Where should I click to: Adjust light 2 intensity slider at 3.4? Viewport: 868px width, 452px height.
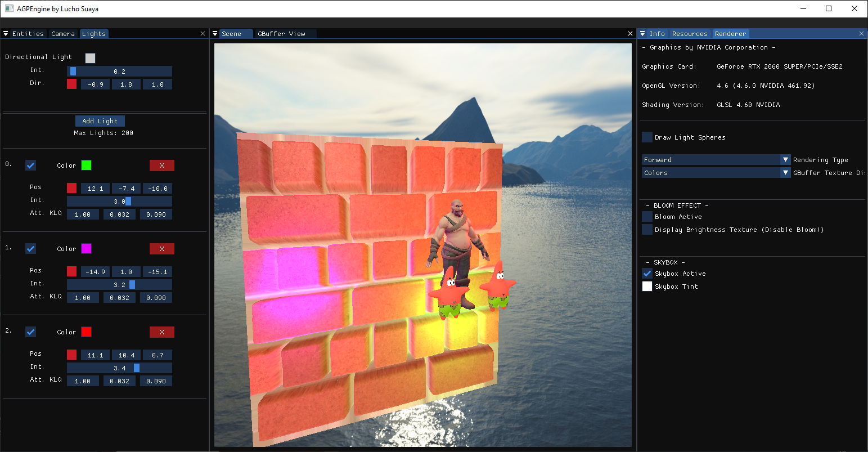click(x=119, y=368)
